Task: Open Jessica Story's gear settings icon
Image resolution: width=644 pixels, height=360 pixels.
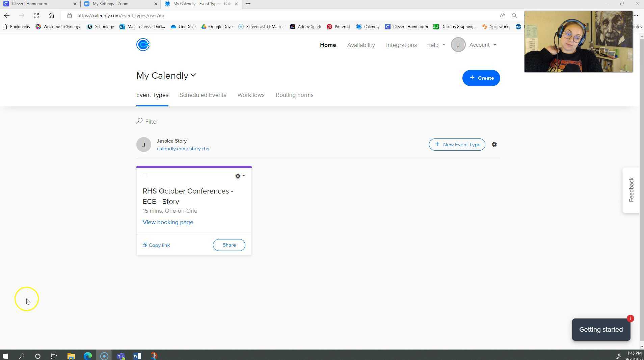Action: coord(494,145)
